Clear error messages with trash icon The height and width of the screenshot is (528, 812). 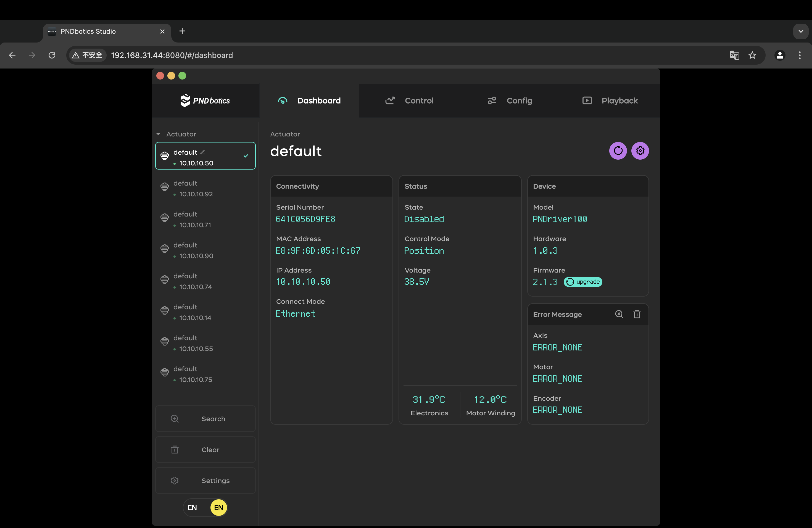[637, 315]
